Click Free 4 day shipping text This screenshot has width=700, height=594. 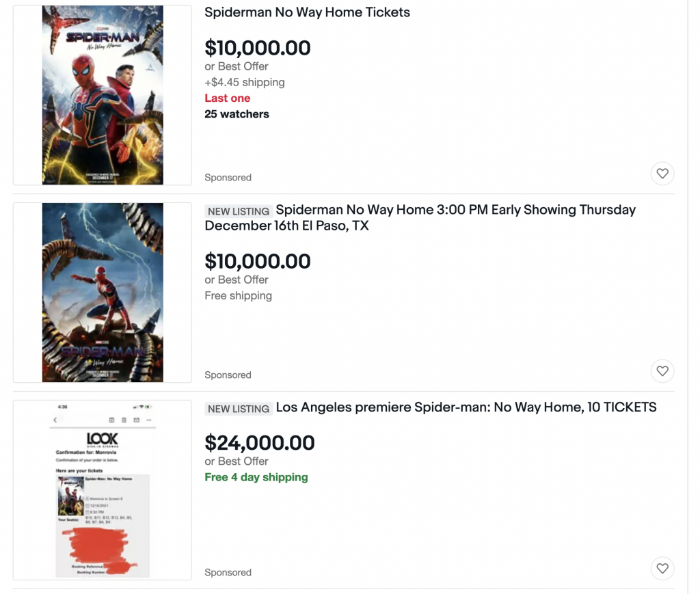pos(256,477)
